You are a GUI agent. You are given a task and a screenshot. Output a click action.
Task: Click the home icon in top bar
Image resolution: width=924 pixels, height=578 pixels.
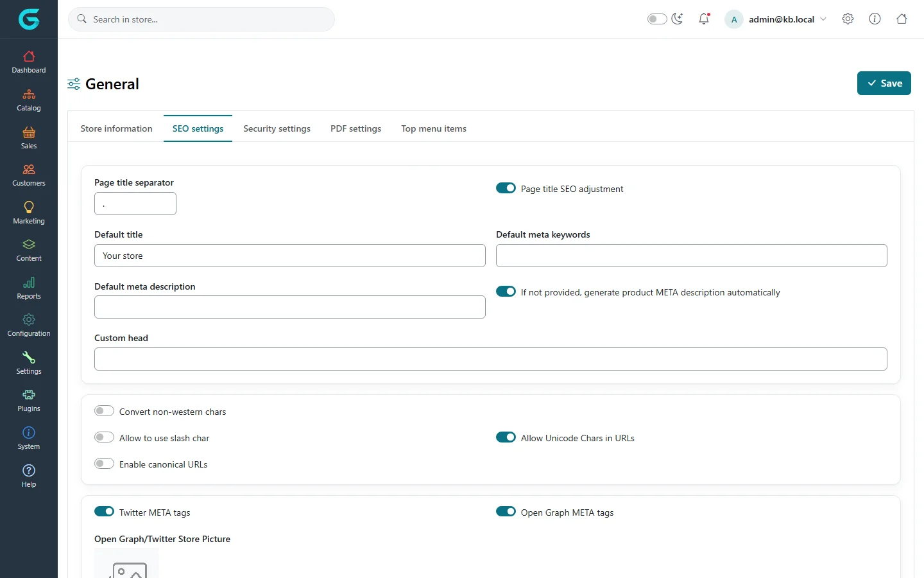(x=902, y=19)
